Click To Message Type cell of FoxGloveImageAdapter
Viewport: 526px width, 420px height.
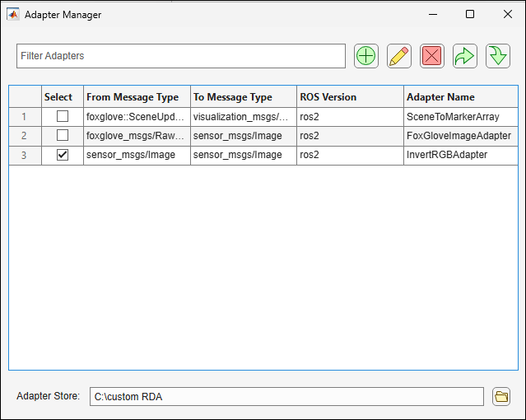pos(244,136)
